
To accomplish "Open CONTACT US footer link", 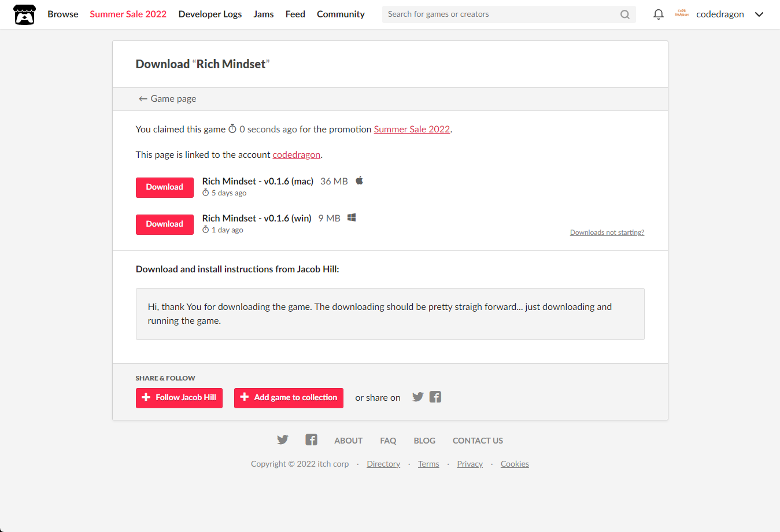I will 478,441.
